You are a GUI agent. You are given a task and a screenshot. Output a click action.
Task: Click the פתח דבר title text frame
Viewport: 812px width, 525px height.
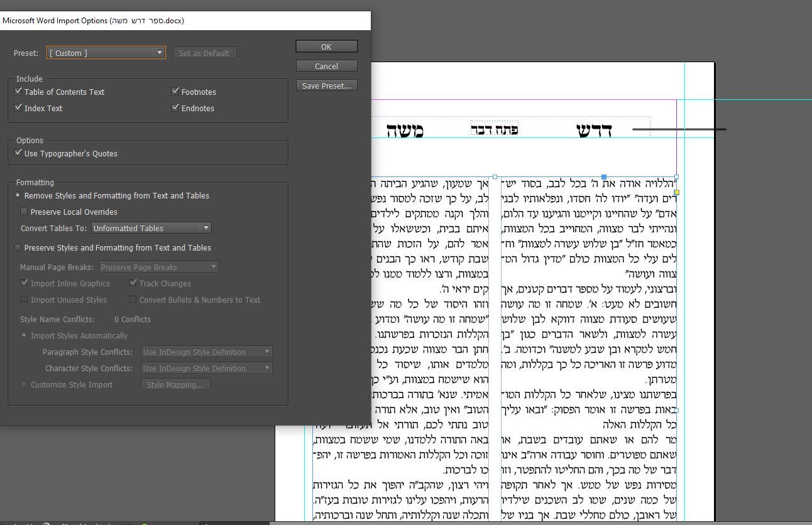click(495, 129)
